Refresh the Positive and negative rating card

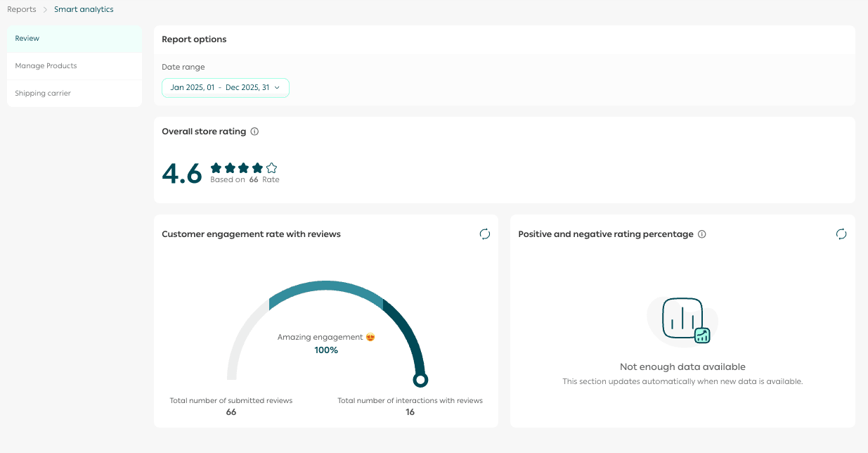click(841, 234)
